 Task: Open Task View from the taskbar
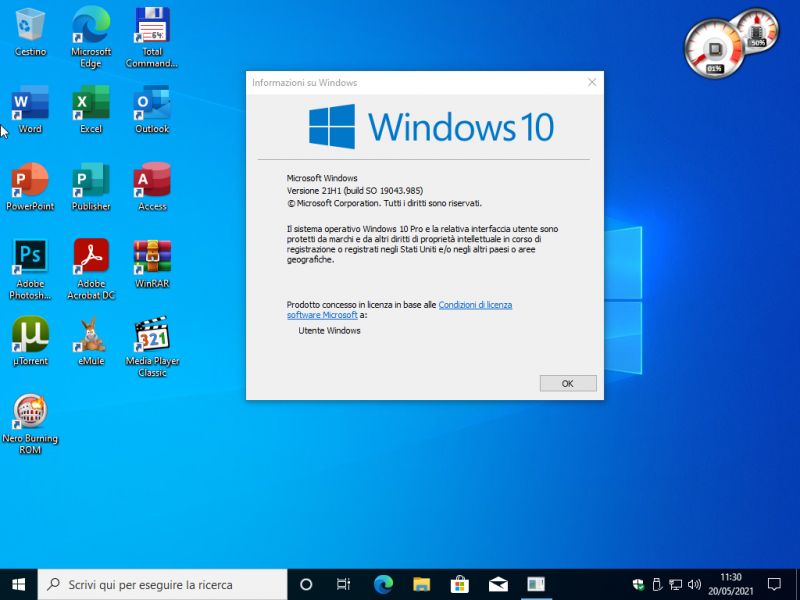click(344, 584)
